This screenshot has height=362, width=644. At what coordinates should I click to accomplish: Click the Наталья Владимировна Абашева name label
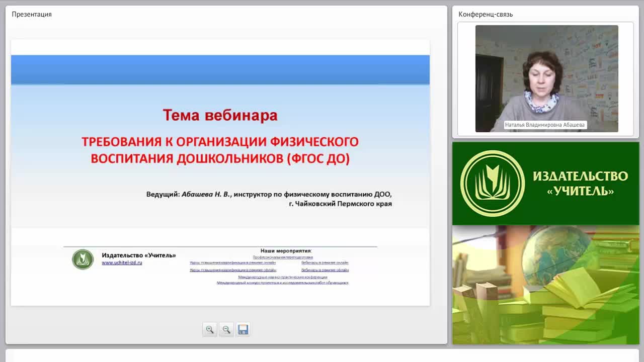[x=545, y=125]
